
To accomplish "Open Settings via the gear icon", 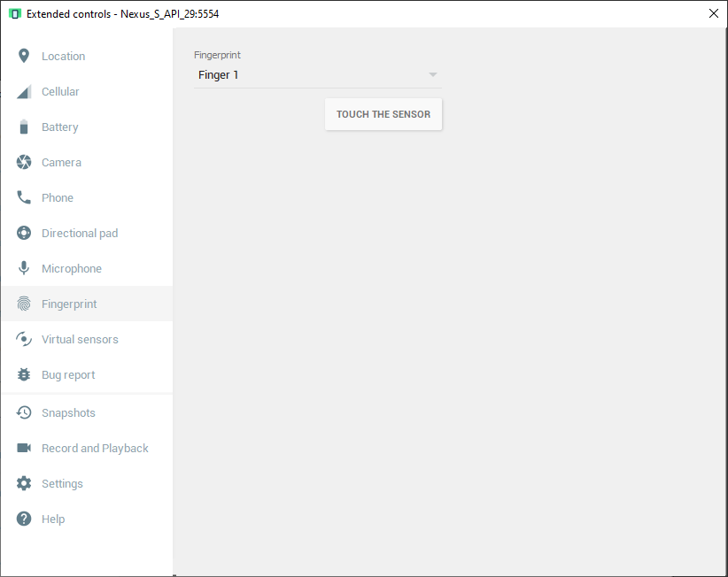I will click(24, 484).
